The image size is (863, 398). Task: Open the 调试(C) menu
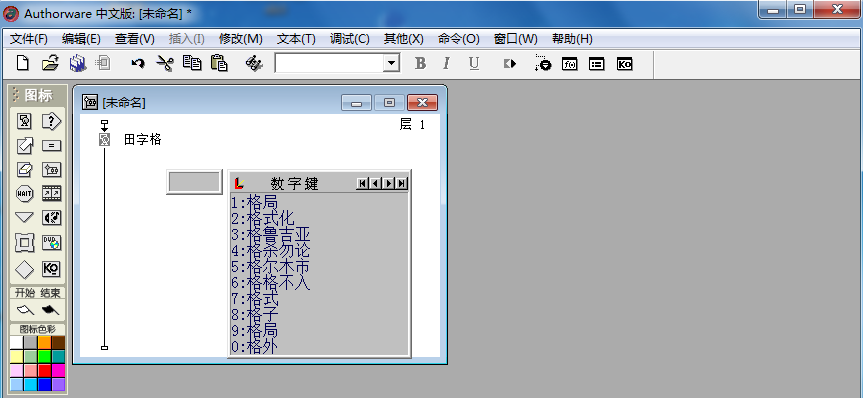pos(349,39)
